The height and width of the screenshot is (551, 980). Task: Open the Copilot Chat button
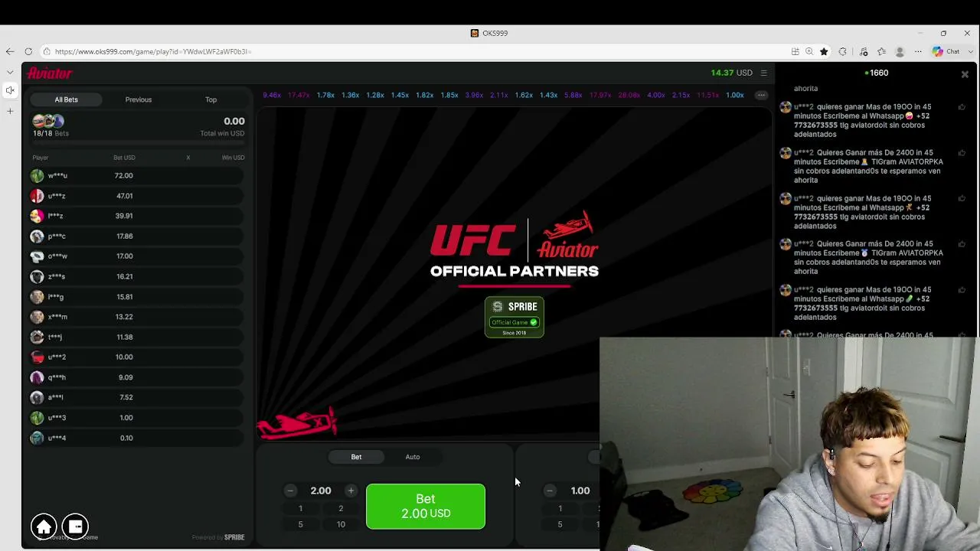pos(946,51)
